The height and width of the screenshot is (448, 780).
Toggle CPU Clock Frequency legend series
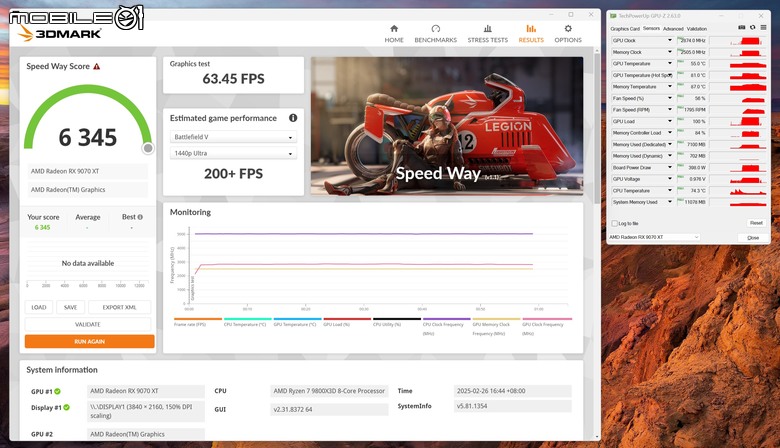tap(446, 326)
